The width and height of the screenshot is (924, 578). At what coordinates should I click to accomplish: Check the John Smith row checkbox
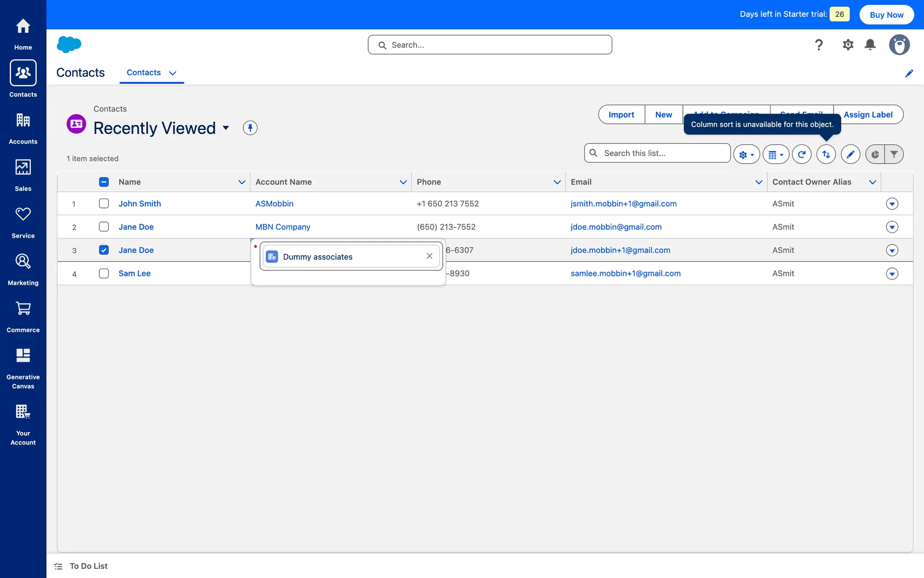tap(104, 203)
